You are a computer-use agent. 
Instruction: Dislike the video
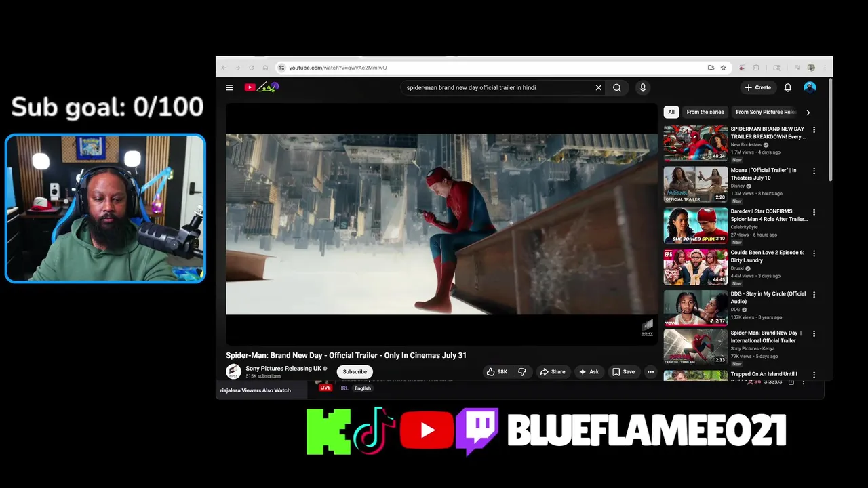522,371
